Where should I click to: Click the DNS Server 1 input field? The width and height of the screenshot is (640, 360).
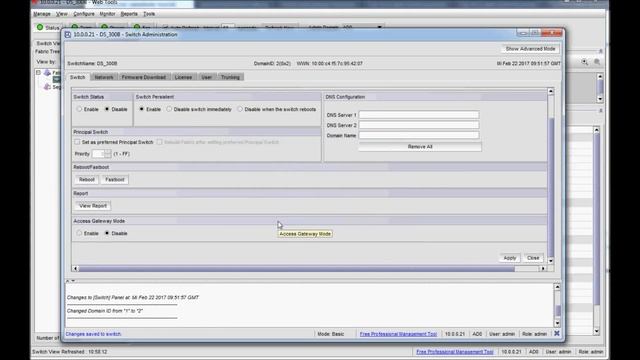(x=419, y=115)
